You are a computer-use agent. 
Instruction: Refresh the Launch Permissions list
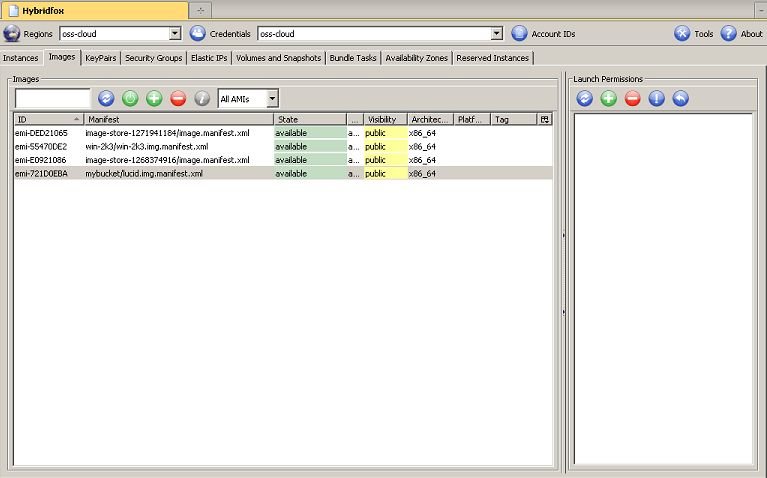(585, 98)
